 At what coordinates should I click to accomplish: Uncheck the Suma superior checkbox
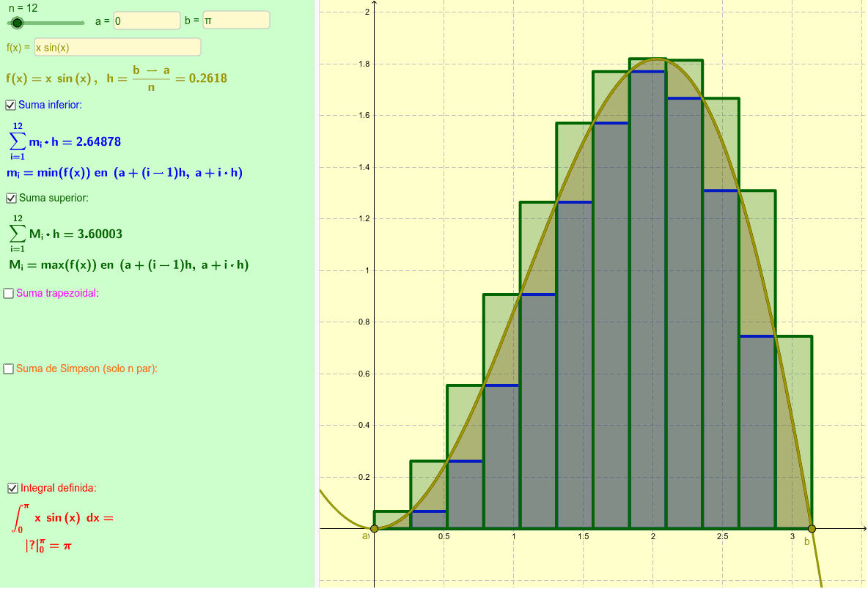point(11,198)
